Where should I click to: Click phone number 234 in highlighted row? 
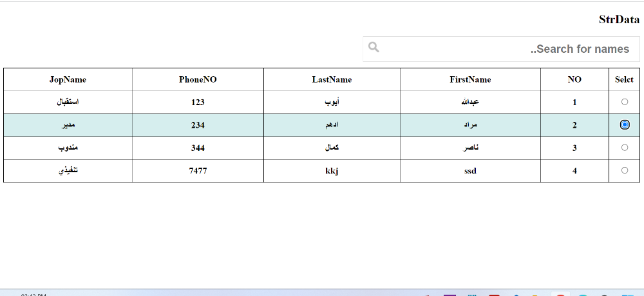tap(198, 125)
